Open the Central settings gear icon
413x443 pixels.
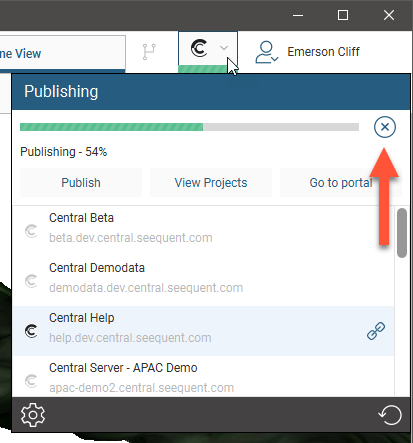click(x=33, y=415)
